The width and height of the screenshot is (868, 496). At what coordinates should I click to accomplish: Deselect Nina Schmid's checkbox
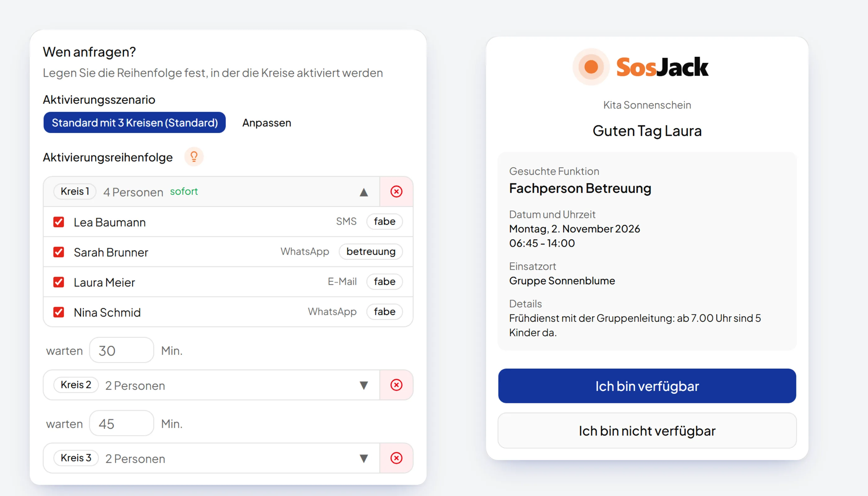point(59,312)
